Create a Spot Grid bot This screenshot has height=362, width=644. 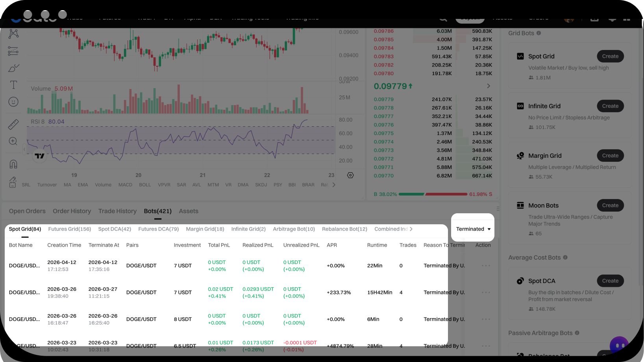point(610,56)
